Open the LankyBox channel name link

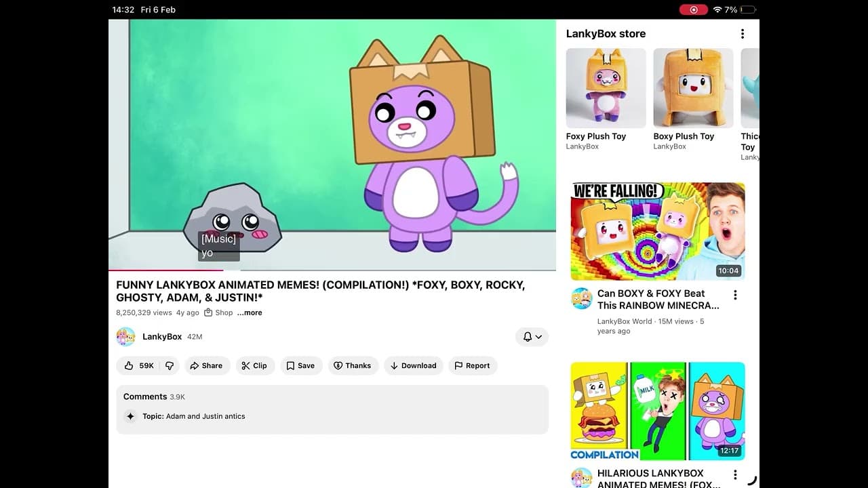(x=162, y=337)
